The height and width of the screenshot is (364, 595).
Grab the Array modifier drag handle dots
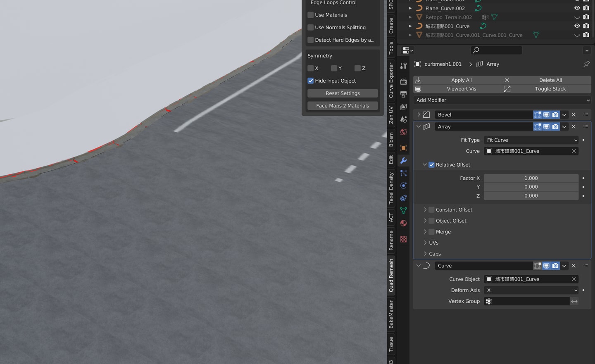585,126
